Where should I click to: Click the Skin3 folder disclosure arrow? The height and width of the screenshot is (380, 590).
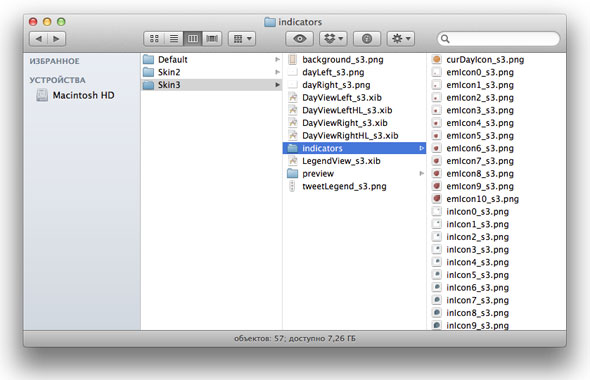[277, 85]
